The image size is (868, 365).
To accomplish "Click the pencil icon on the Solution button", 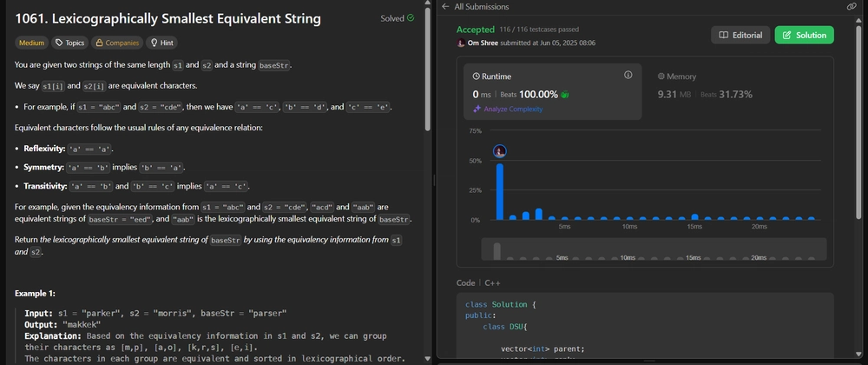I will pos(786,35).
